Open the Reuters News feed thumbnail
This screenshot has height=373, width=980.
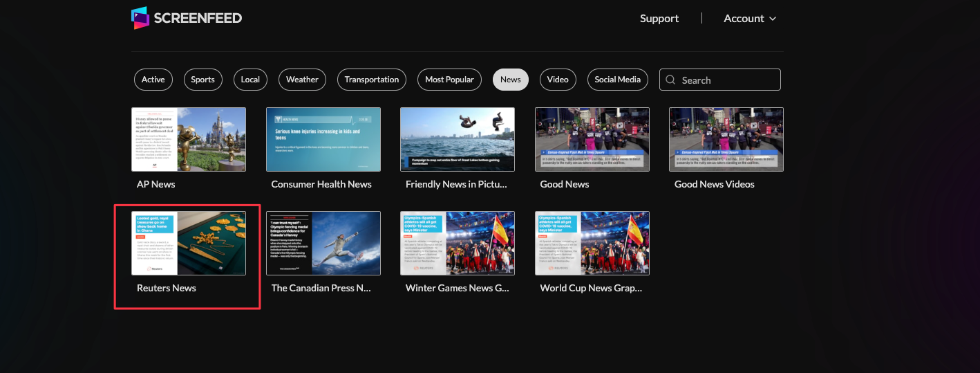click(189, 243)
